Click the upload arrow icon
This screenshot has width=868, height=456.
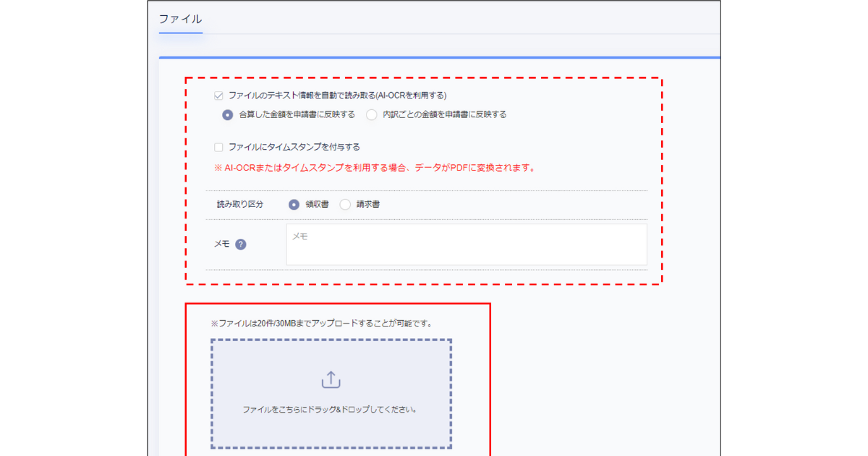[331, 379]
